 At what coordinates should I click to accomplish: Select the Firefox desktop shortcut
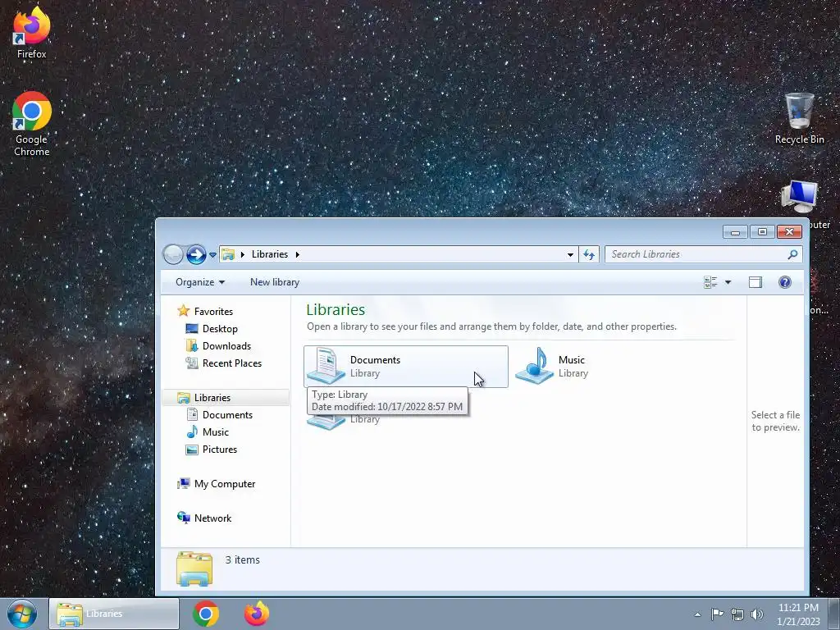pyautogui.click(x=32, y=32)
